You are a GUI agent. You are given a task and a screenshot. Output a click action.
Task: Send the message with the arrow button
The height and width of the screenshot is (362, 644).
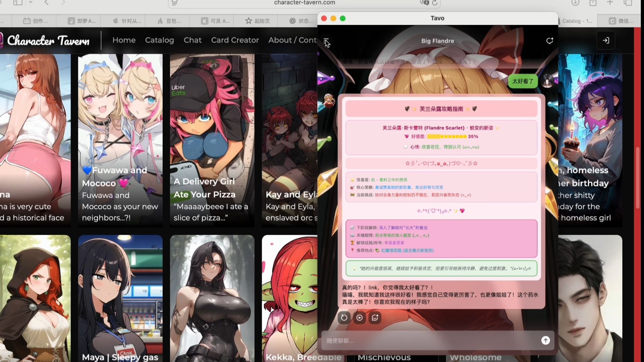click(546, 340)
